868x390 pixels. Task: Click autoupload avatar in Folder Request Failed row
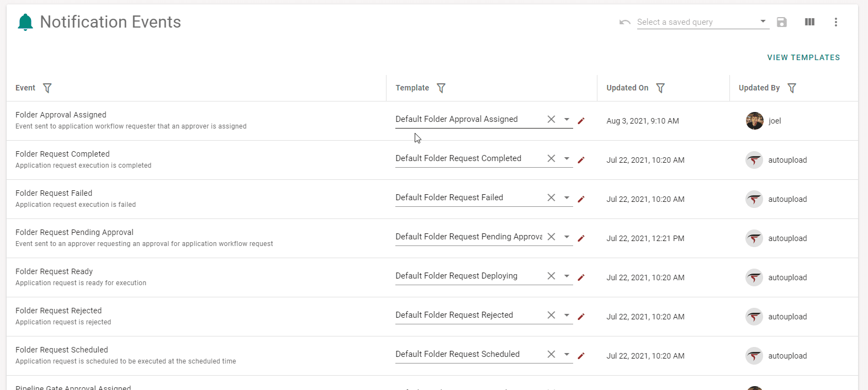pyautogui.click(x=754, y=199)
